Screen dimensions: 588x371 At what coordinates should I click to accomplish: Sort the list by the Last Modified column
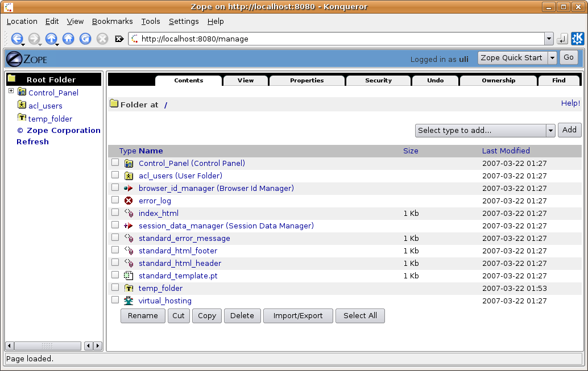[506, 151]
